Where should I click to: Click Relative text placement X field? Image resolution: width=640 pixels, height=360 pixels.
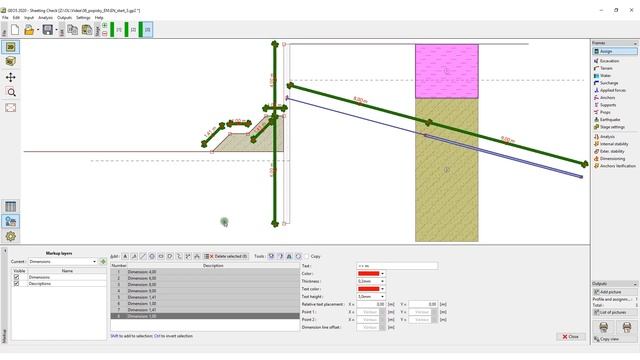point(371,304)
